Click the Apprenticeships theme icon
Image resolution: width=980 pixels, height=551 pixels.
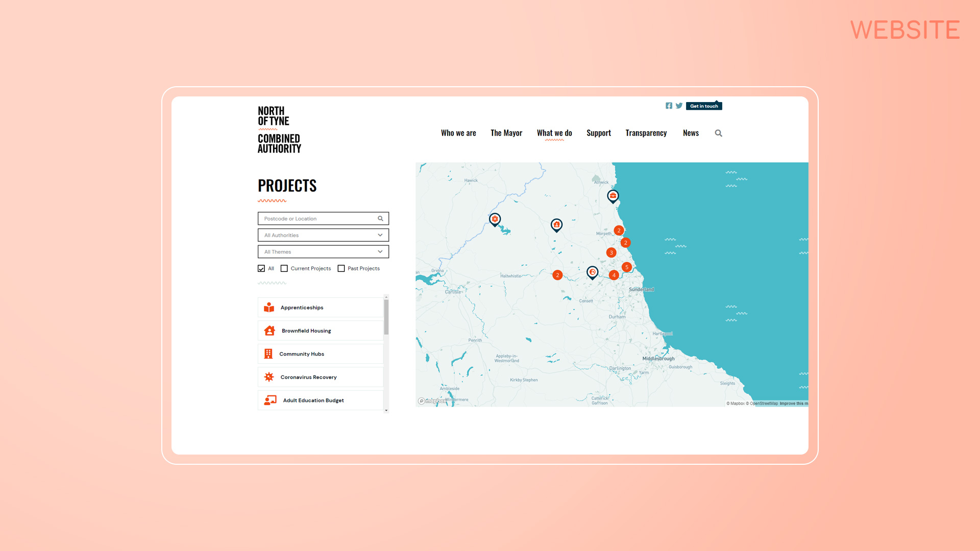click(269, 308)
